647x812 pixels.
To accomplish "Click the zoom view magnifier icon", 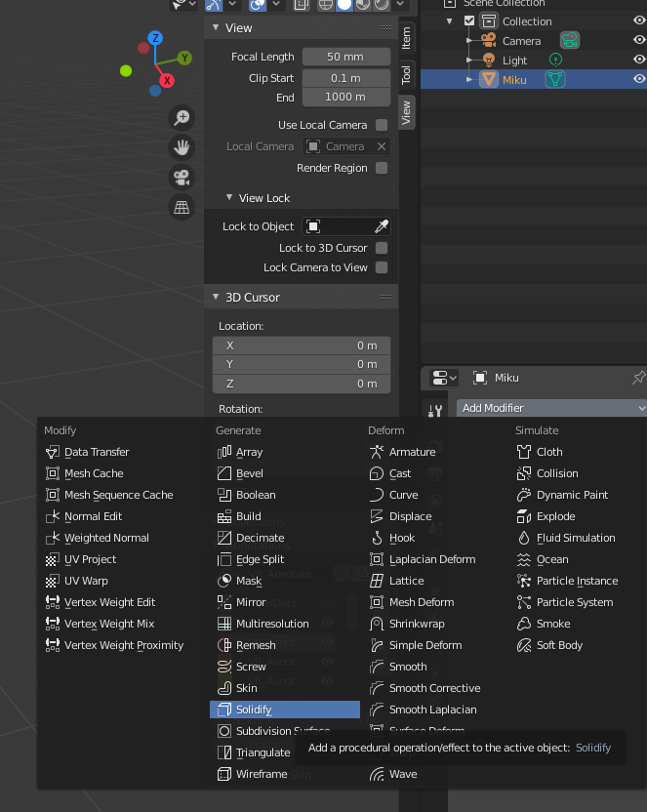I will pyautogui.click(x=182, y=117).
